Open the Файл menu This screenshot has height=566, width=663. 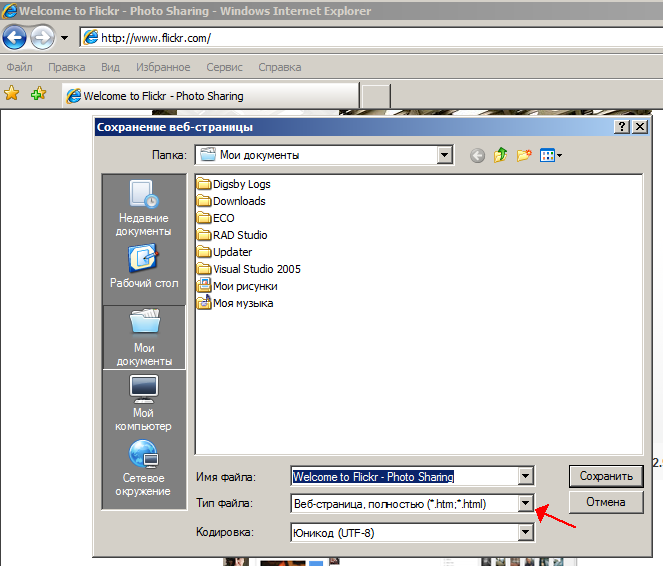19,67
